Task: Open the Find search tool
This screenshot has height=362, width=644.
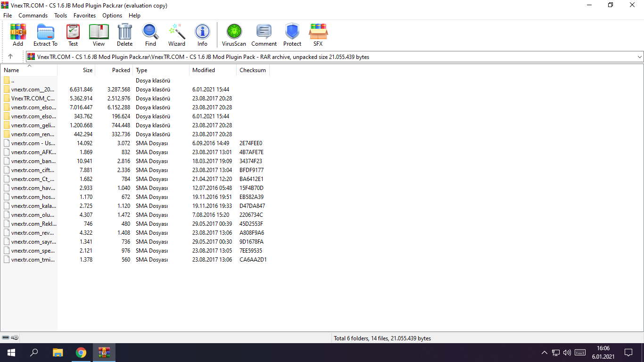Action: 150,35
